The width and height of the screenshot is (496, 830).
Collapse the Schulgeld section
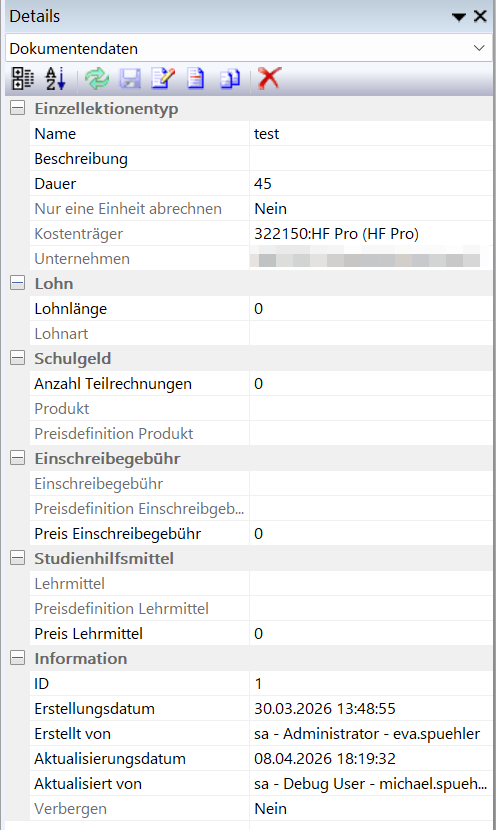click(17, 358)
